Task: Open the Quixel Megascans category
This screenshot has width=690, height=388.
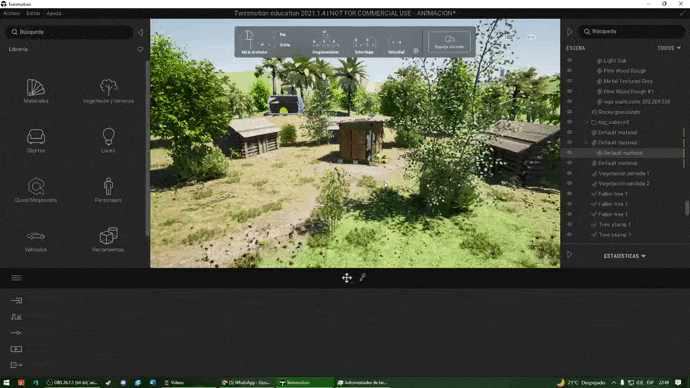Action: pos(36,190)
